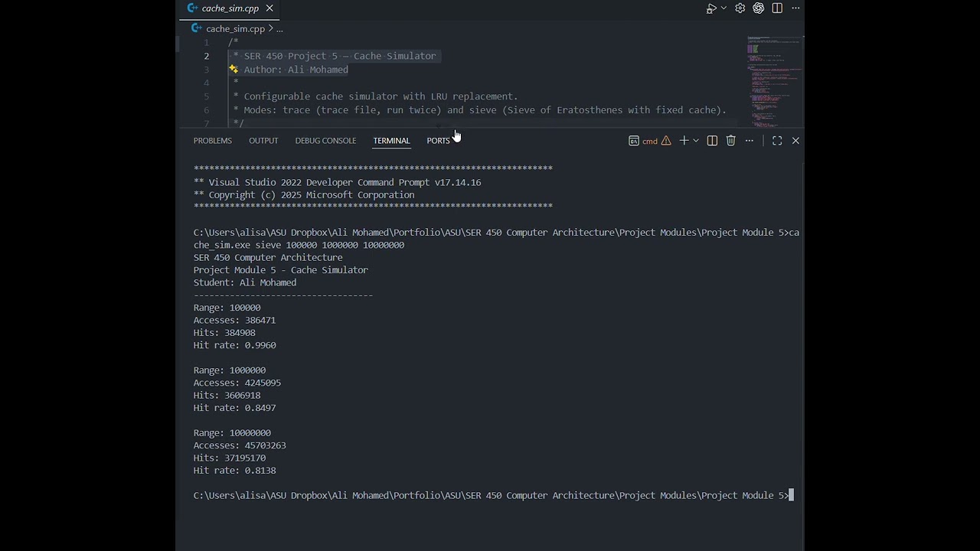980x551 pixels.
Task: Click the editor minimap code overview
Action: click(x=775, y=80)
